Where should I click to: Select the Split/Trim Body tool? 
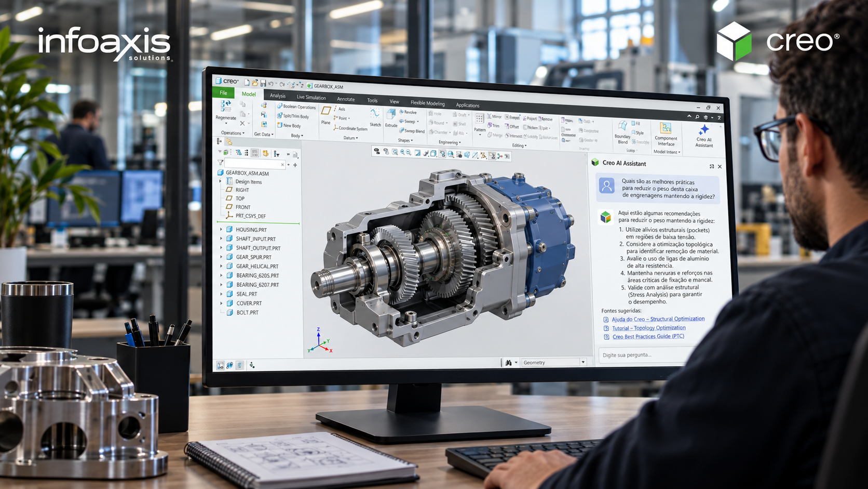(293, 116)
